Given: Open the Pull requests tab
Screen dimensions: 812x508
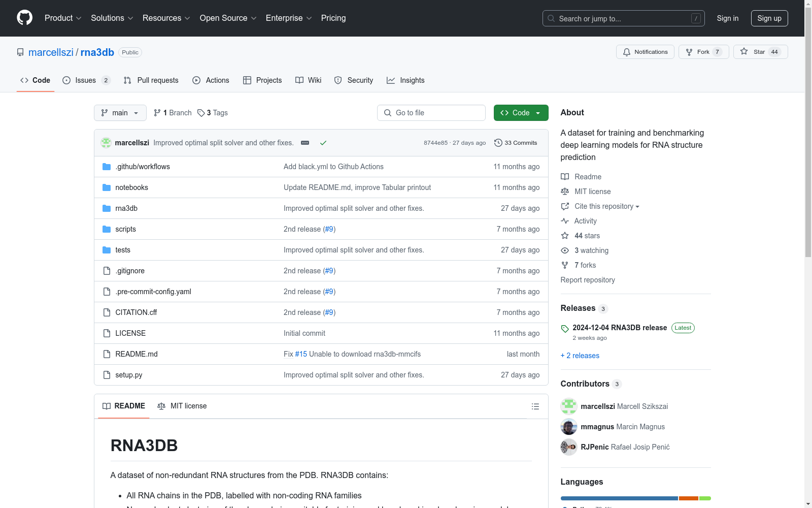Looking at the screenshot, I should [x=151, y=80].
